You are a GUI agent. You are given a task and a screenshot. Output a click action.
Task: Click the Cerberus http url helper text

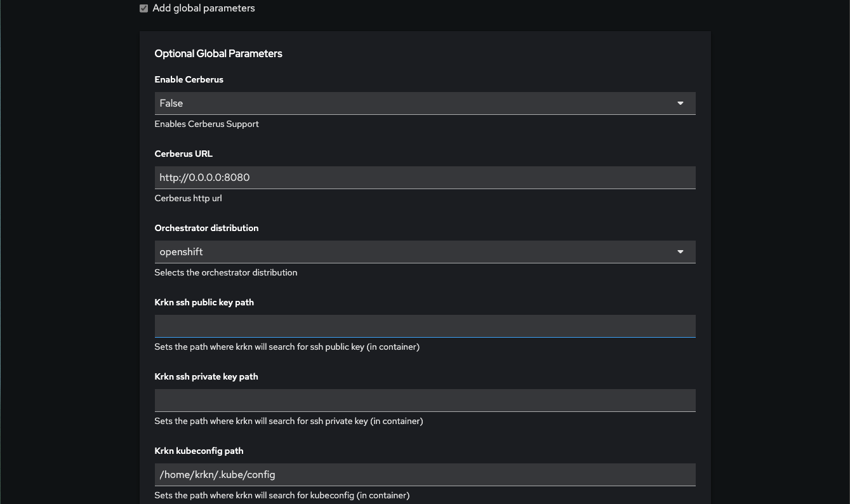pyautogui.click(x=188, y=198)
